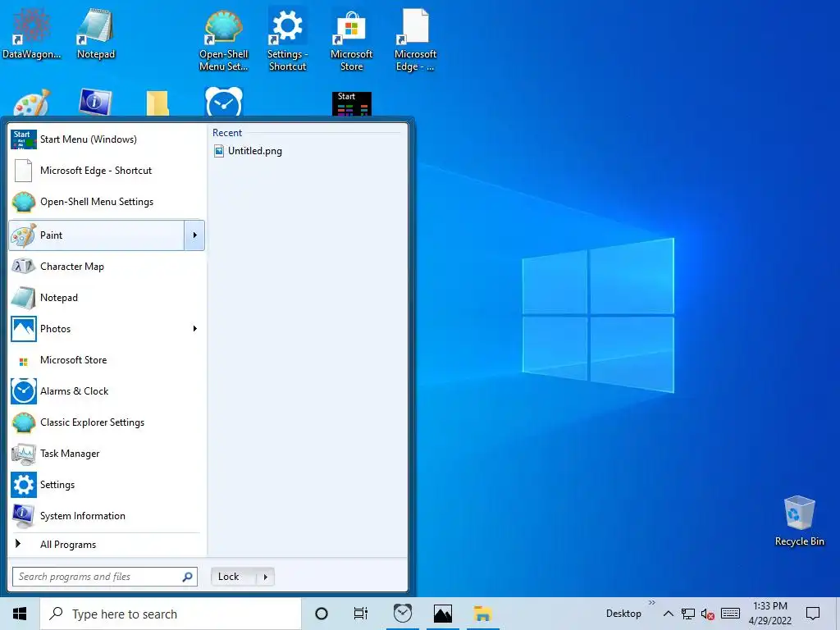Select Start Menu (Windows) entry
Image resolution: width=840 pixels, height=630 pixels.
click(107, 139)
